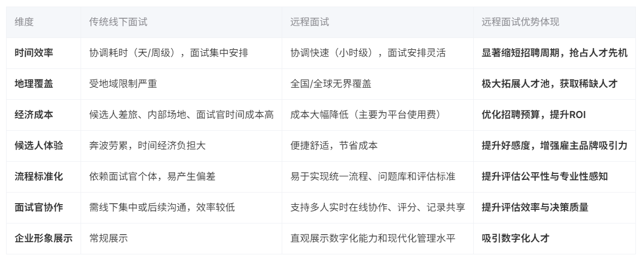Click the cell 显著缩短招聘周期，抢占人才先机

(x=554, y=53)
